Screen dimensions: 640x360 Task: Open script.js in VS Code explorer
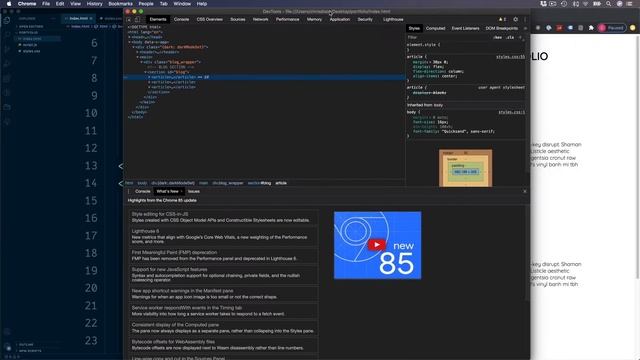[x=30, y=45]
